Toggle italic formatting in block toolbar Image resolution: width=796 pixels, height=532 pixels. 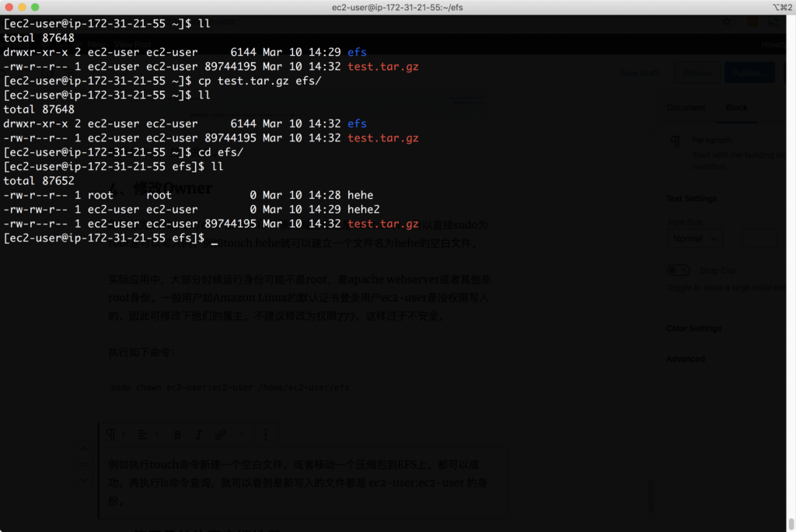[x=198, y=434]
